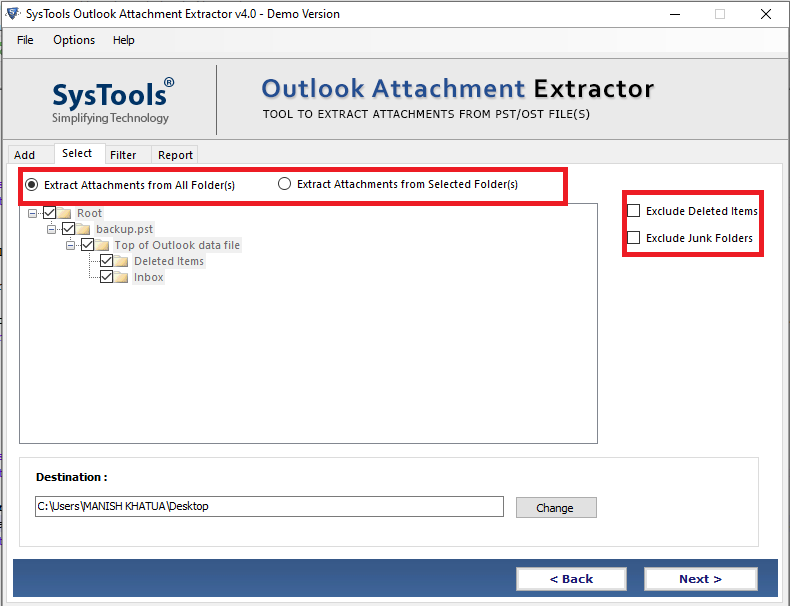Select the Root label in tree
790x606 pixels.
tap(90, 213)
